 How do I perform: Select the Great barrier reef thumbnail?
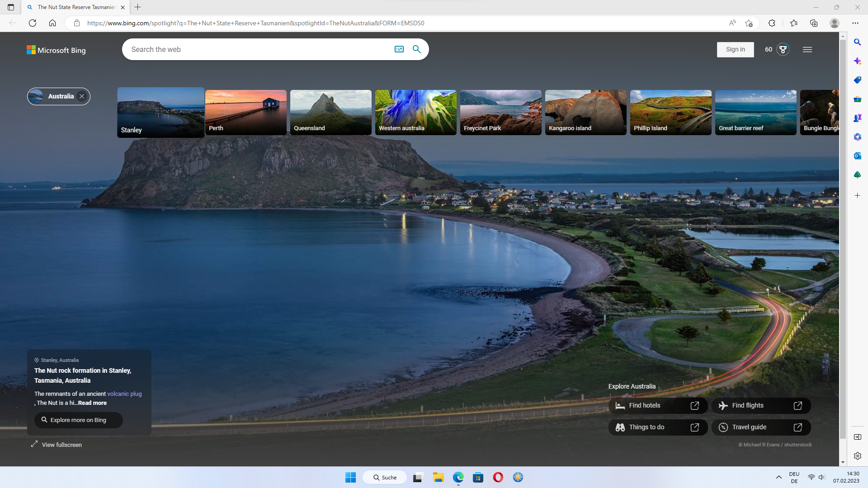[755, 112]
